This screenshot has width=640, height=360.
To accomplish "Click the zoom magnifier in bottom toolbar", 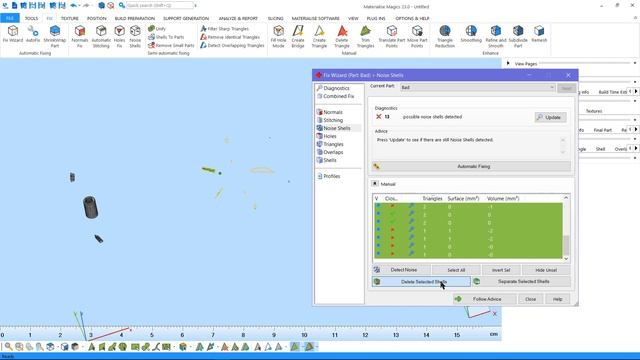I will (x=9, y=347).
